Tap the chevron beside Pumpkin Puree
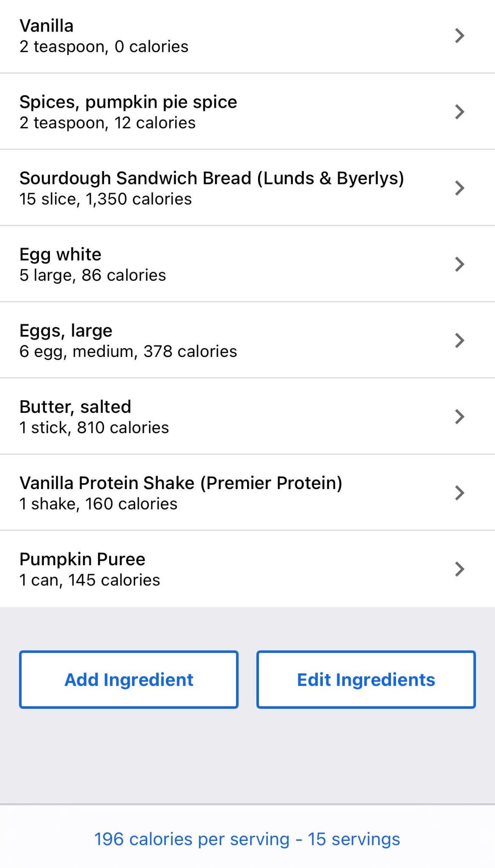Screen dimensions: 495x868 (459, 569)
